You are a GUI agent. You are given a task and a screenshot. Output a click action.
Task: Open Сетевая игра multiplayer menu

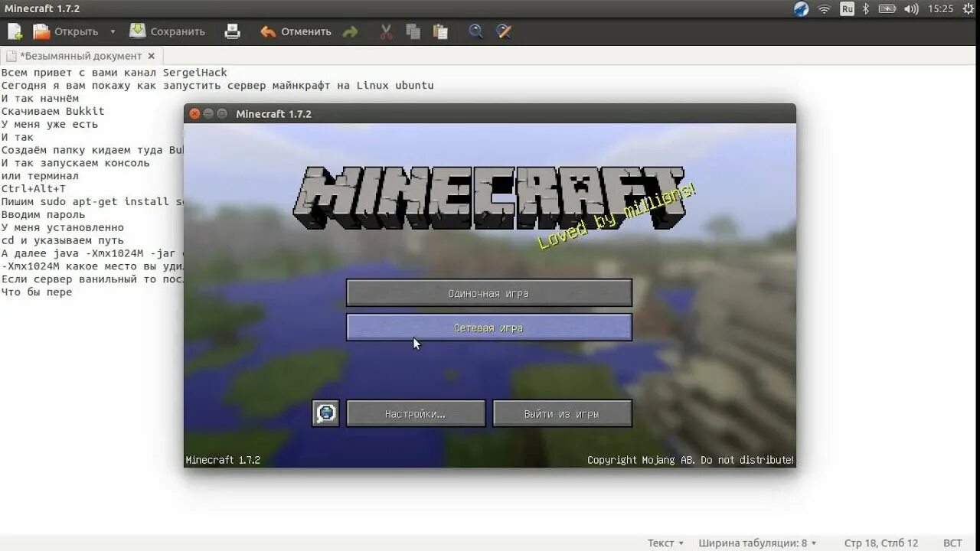489,328
